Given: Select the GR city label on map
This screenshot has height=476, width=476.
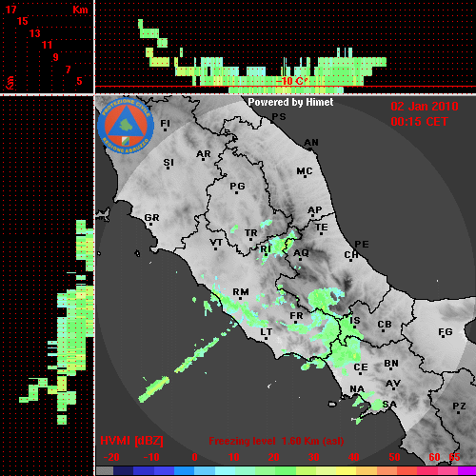Looking at the screenshot, I should (x=151, y=218).
